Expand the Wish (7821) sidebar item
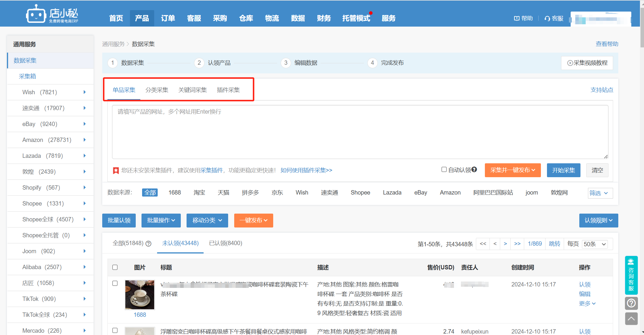Viewport: 644px width, 335px height. pyautogui.click(x=85, y=92)
